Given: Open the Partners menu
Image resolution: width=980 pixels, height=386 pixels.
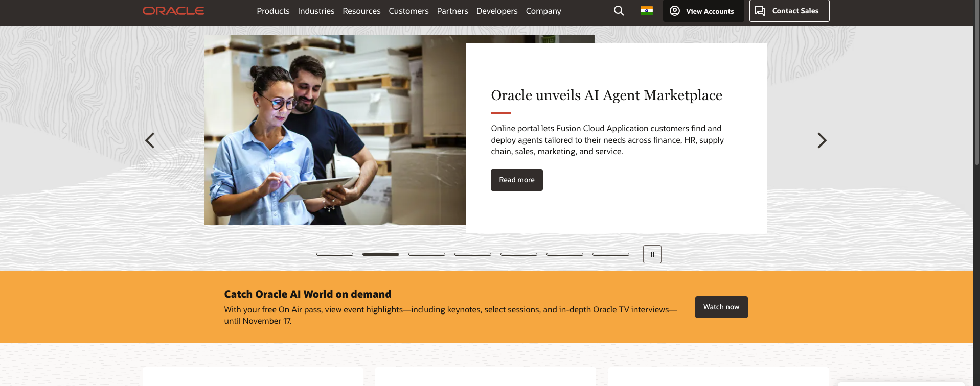Looking at the screenshot, I should (452, 11).
